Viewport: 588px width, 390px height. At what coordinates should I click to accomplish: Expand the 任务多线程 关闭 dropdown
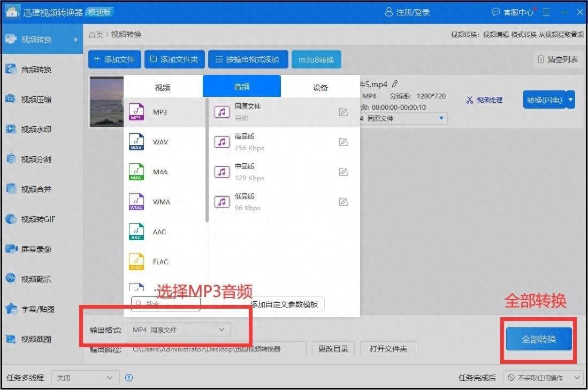[85, 378]
